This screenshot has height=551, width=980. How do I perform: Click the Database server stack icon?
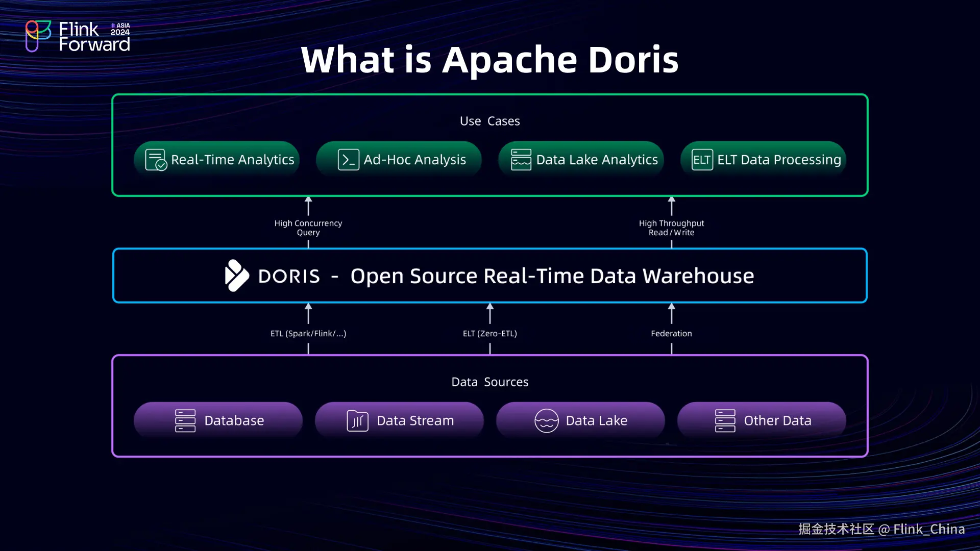185,421
